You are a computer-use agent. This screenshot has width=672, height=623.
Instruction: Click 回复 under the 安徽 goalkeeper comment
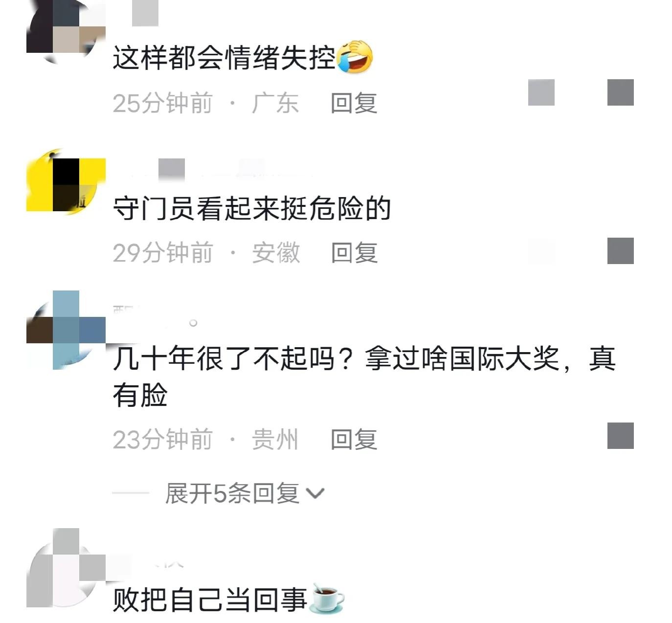coord(354,253)
